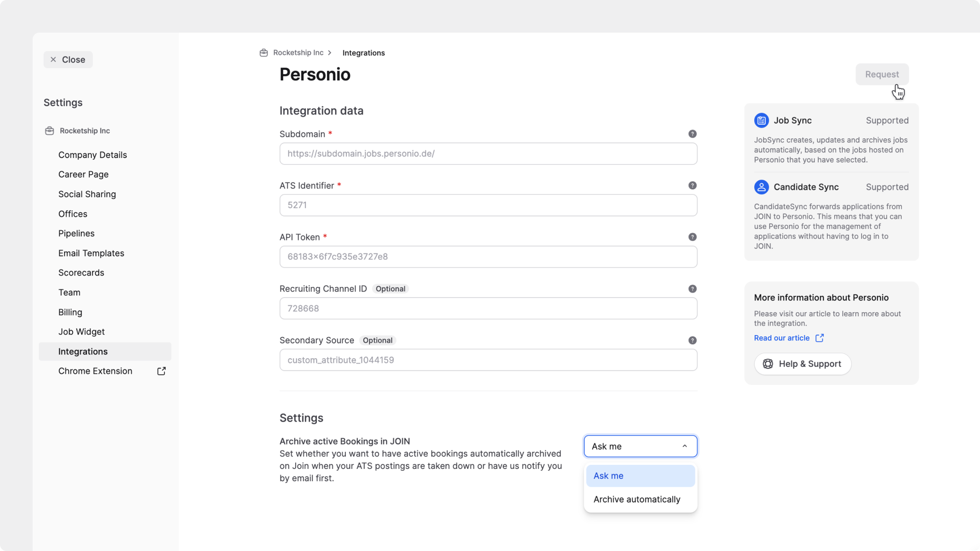Click the Secondary Source help icon
This screenshot has height=551, width=980.
[692, 340]
